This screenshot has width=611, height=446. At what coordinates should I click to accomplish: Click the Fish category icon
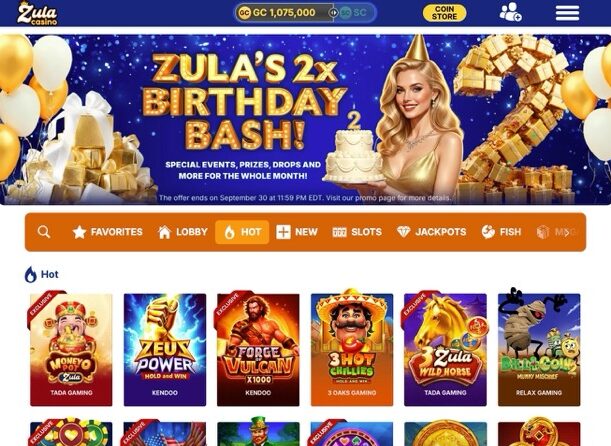click(488, 232)
